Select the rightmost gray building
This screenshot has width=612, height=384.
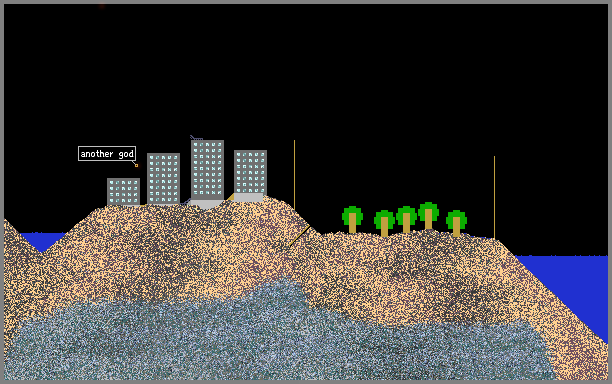tap(251, 172)
